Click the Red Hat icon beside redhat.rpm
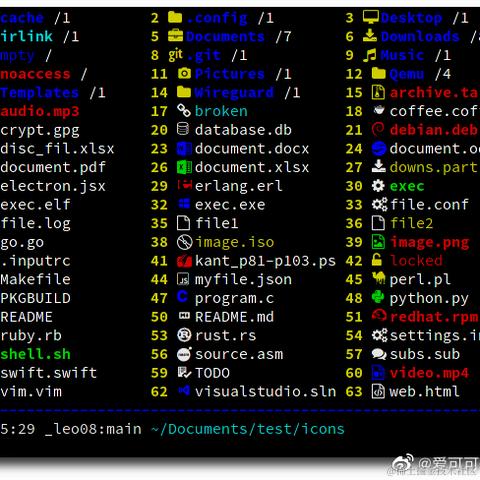This screenshot has height=480, width=480. [x=379, y=315]
